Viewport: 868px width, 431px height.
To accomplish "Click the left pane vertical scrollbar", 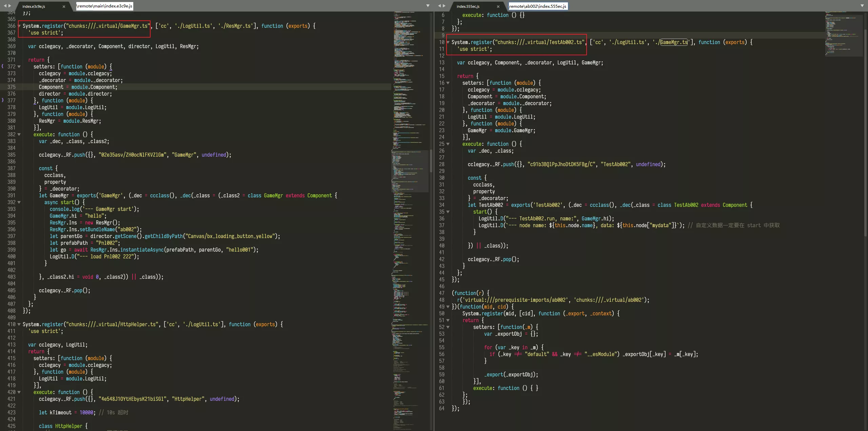I will tap(431, 161).
